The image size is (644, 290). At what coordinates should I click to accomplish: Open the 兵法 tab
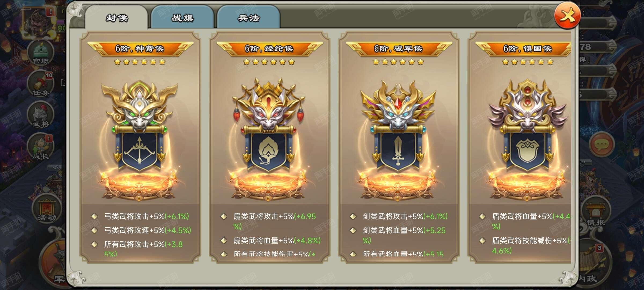click(248, 18)
